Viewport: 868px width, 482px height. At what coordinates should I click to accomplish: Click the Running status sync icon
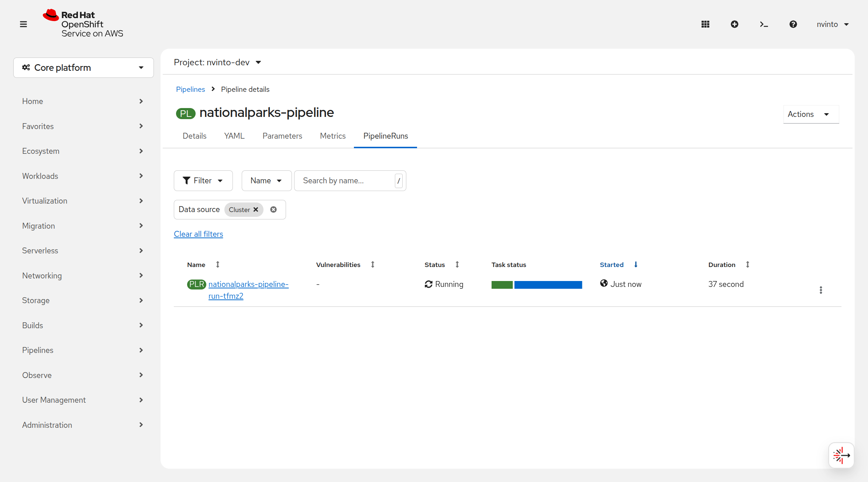tap(428, 284)
